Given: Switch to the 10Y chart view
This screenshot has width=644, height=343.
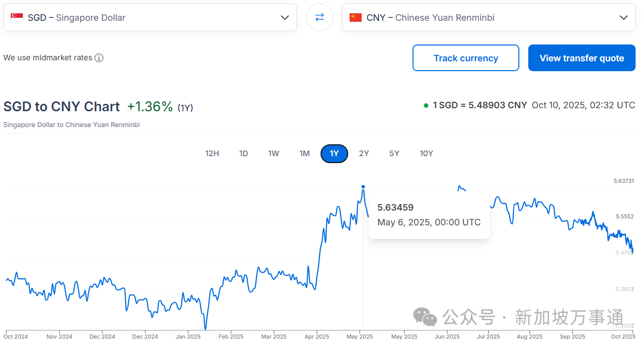Looking at the screenshot, I should point(426,153).
